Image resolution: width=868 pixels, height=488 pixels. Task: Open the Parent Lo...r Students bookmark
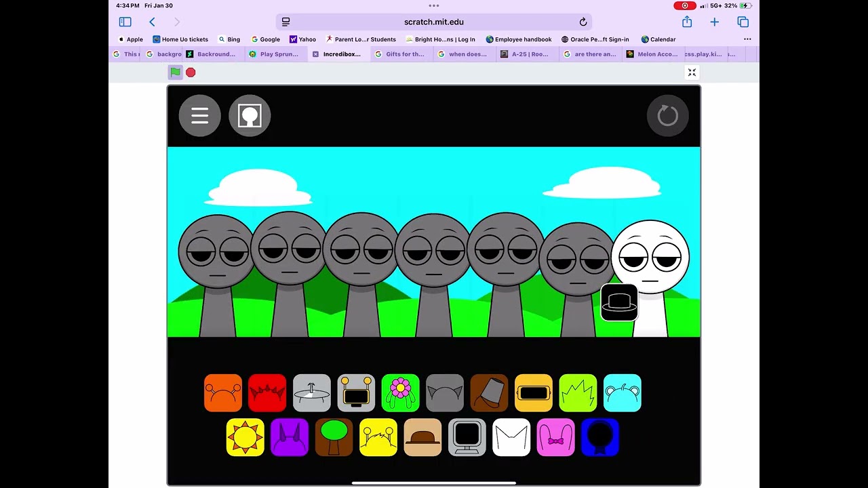361,39
